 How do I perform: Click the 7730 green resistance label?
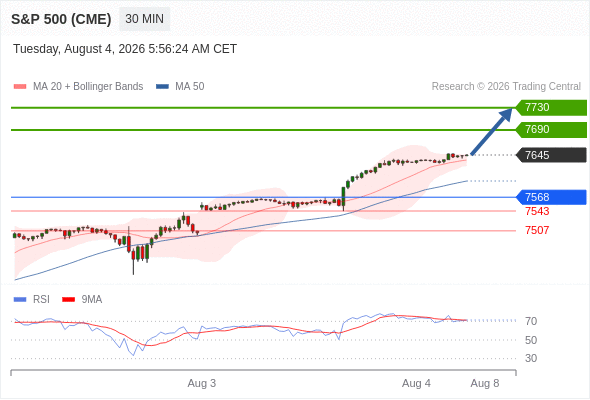coord(551,108)
